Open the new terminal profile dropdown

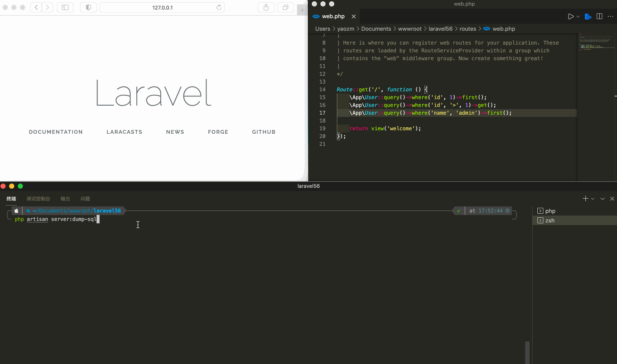593,199
